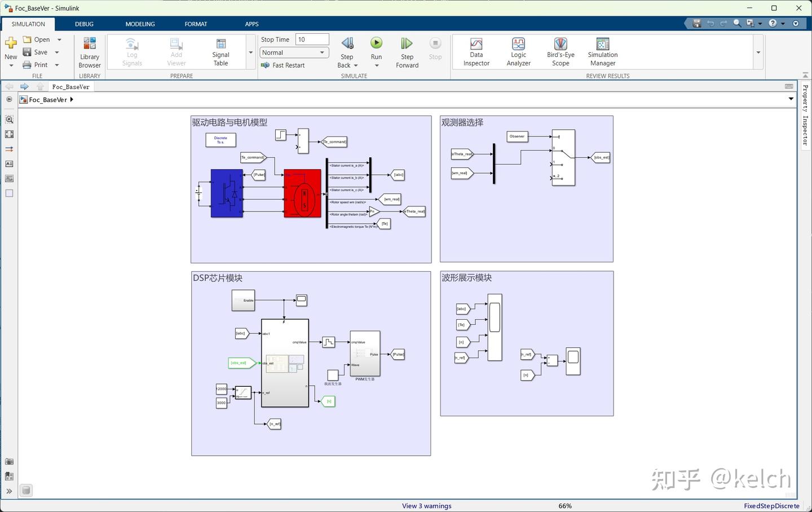Open the Logic Analyzer

[x=518, y=52]
